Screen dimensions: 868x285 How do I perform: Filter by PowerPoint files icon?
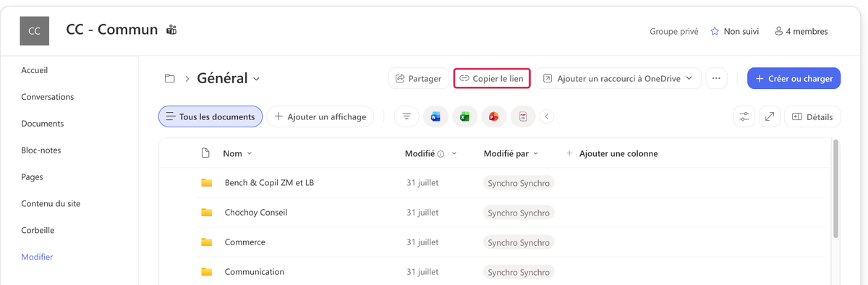493,116
